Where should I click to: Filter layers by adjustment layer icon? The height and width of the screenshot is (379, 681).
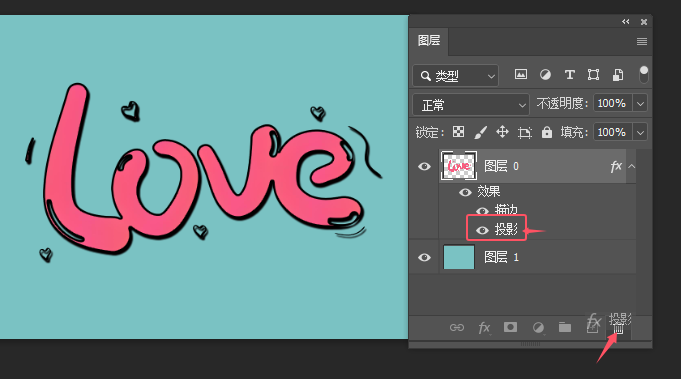545,75
